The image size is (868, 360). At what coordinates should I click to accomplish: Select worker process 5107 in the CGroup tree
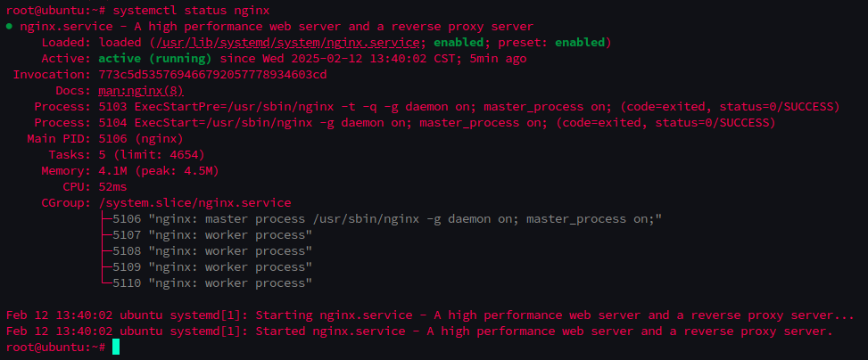tap(213, 235)
